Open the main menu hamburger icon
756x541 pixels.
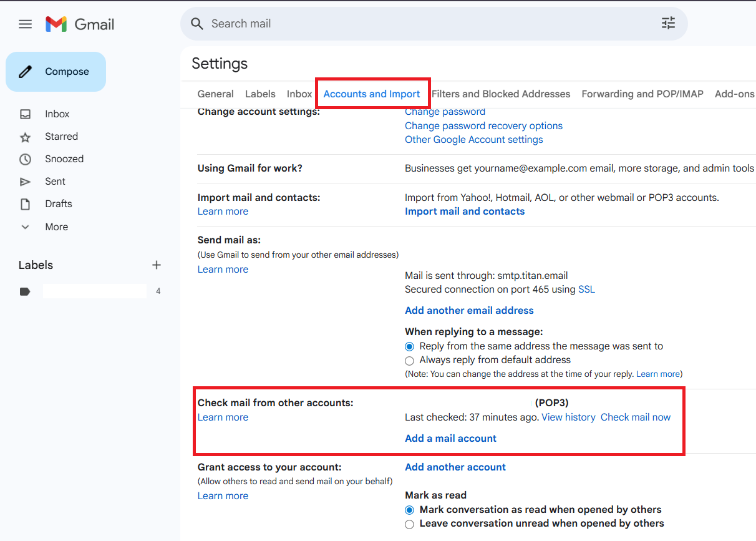click(25, 24)
